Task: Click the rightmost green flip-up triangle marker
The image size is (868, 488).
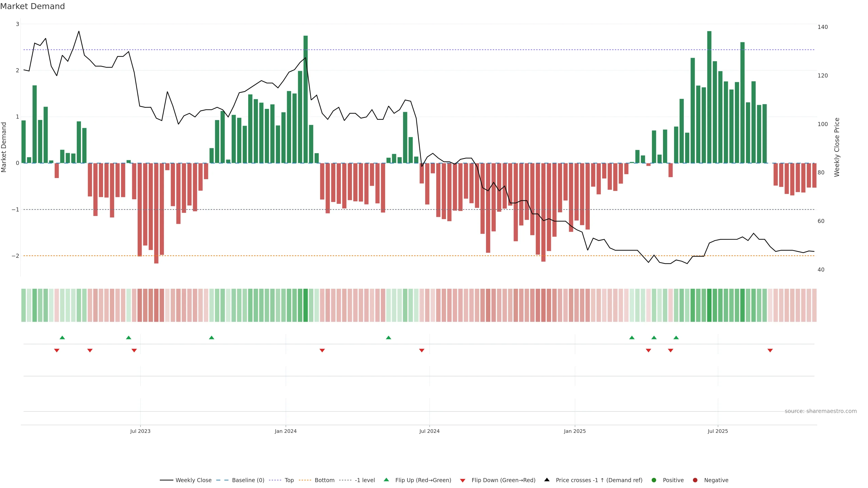Action: point(676,338)
